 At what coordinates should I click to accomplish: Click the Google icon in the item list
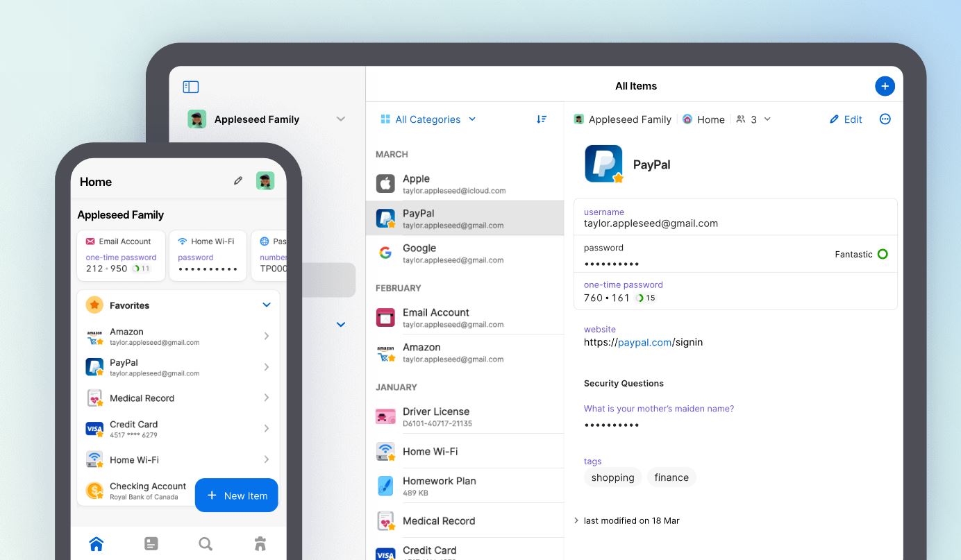385,253
